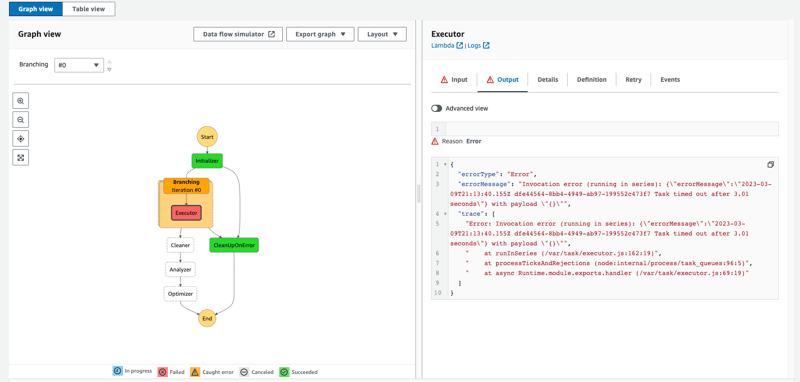Image resolution: width=800 pixels, height=382 pixels.
Task: Open the Data flow simulator
Action: [238, 34]
